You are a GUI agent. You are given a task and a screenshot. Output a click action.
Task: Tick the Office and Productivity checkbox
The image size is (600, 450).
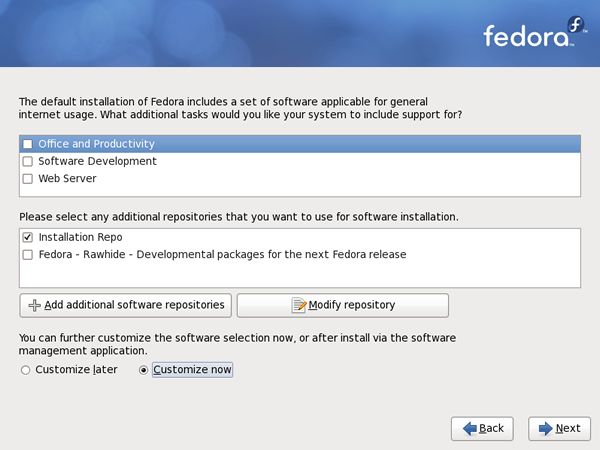28,144
